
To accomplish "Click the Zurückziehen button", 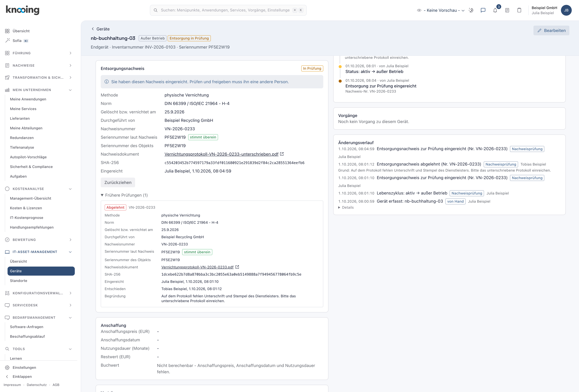I will click(x=118, y=182).
